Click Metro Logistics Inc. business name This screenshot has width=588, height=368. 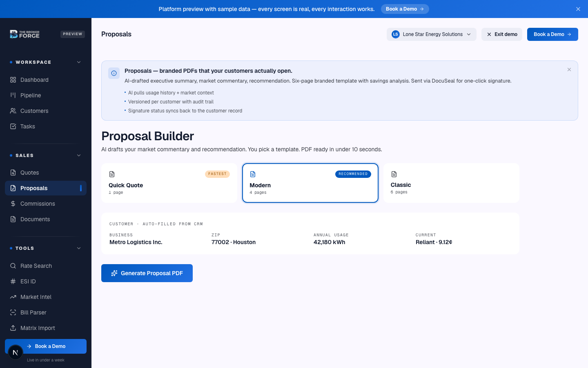point(136,242)
